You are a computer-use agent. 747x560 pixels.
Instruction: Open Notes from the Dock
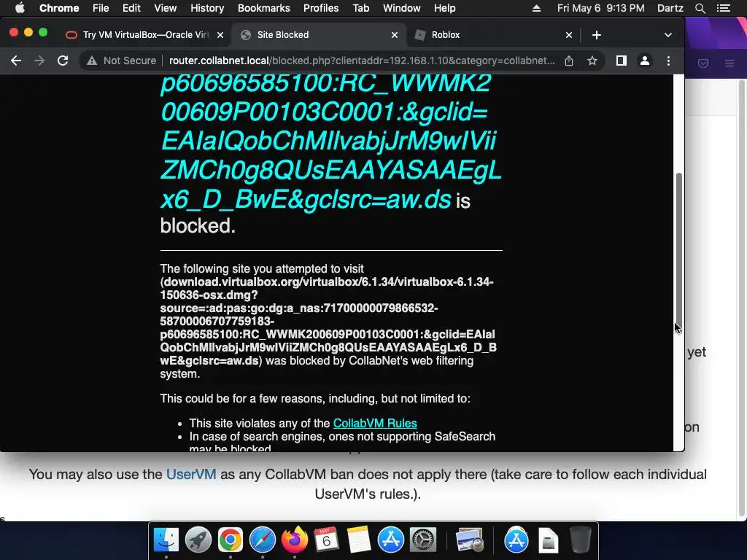[359, 540]
